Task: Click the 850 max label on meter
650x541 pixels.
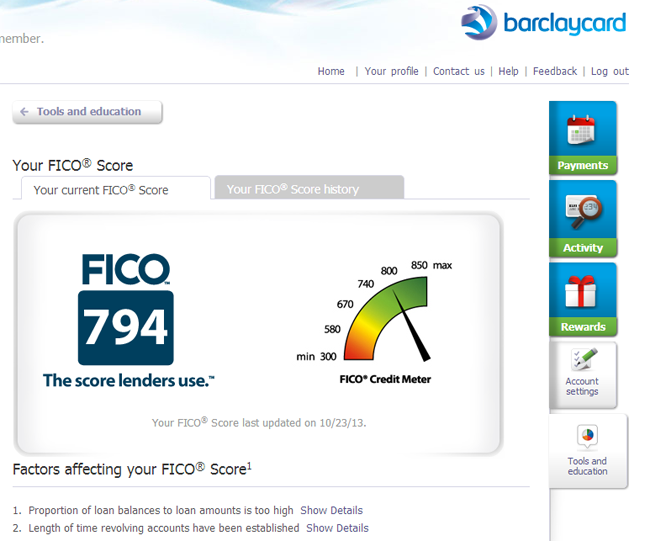Action: click(431, 265)
